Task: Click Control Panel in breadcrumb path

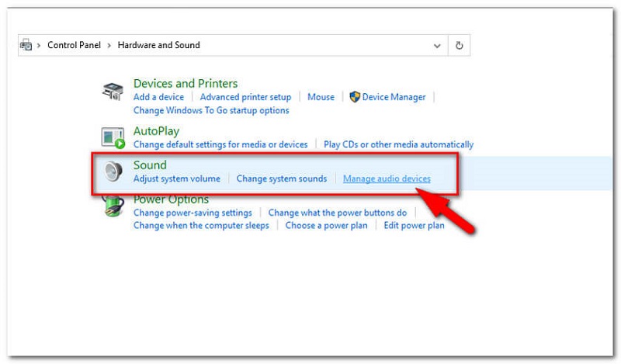Action: coord(73,45)
